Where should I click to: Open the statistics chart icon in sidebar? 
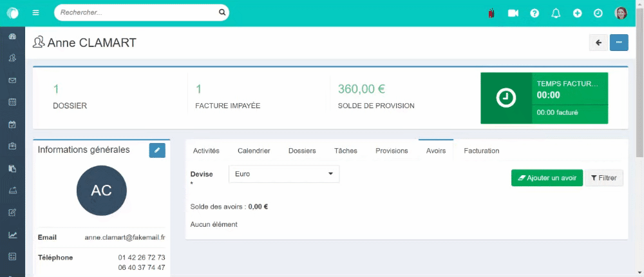point(12,235)
